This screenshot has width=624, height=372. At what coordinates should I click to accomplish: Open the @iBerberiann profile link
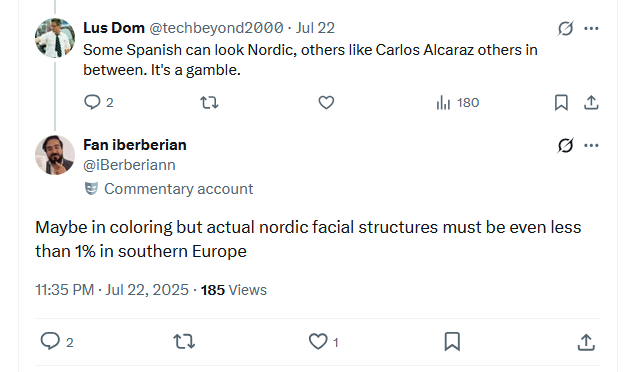coord(129,165)
